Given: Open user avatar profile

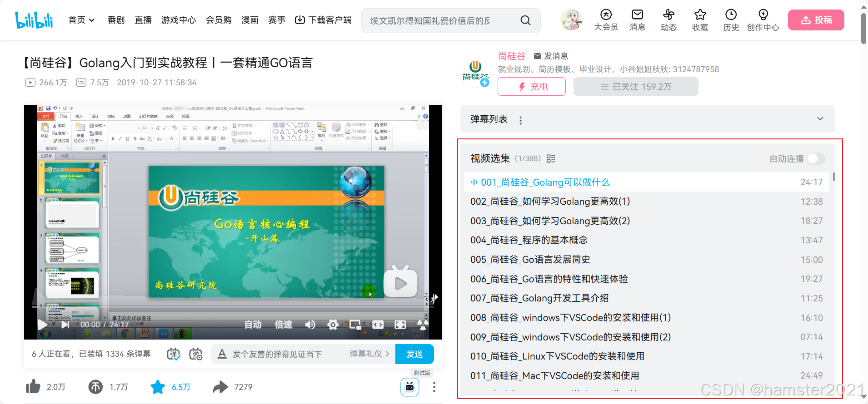Looking at the screenshot, I should click(571, 20).
